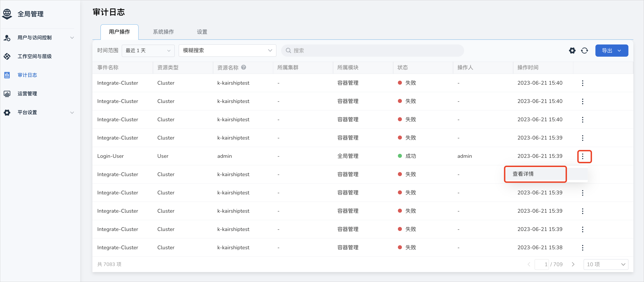Click the 全局管理 module cell
Image resolution: width=644 pixels, height=282 pixels.
pyautogui.click(x=348, y=156)
